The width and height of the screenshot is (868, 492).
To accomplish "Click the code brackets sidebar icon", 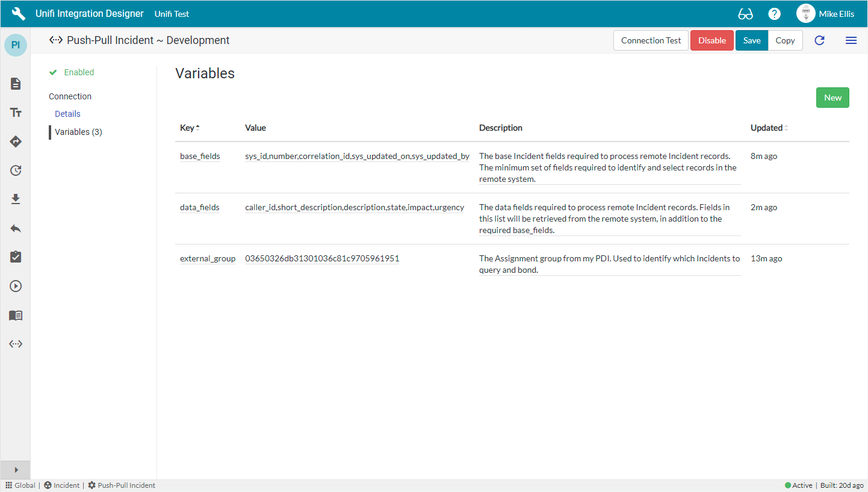I will (15, 344).
